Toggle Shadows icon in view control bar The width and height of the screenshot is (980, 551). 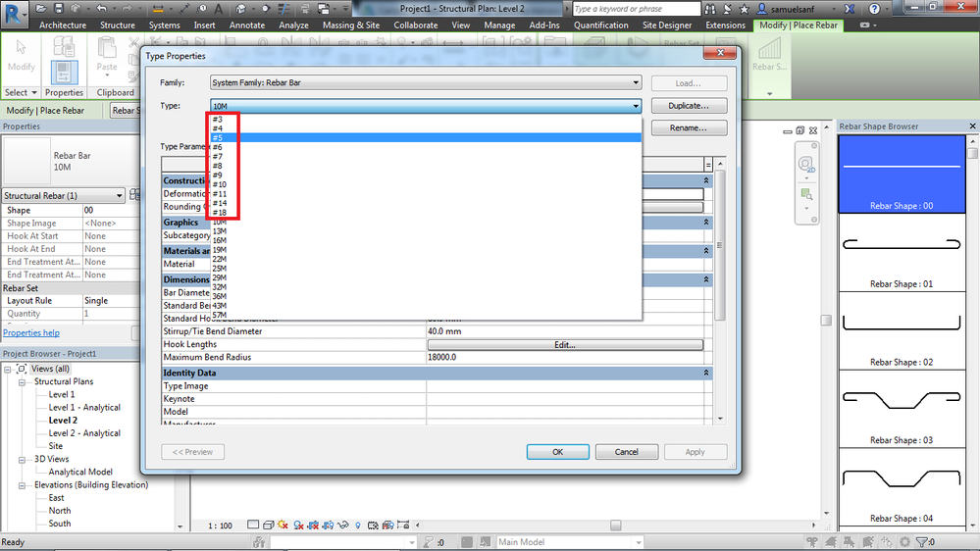(299, 525)
